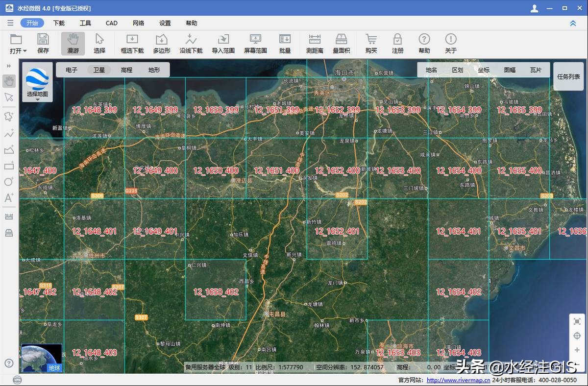Screen dimensions: 588x386
Task: Open the 设置 ribbon tab
Action: [x=165, y=23]
